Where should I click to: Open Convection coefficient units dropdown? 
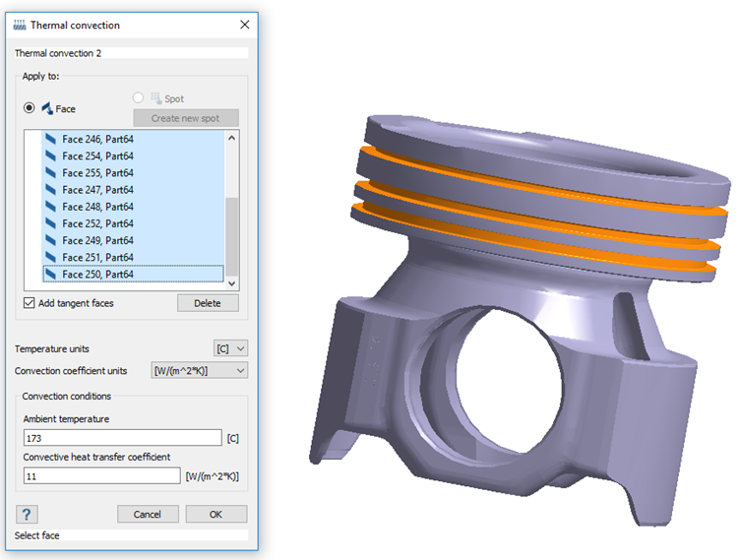(200, 370)
